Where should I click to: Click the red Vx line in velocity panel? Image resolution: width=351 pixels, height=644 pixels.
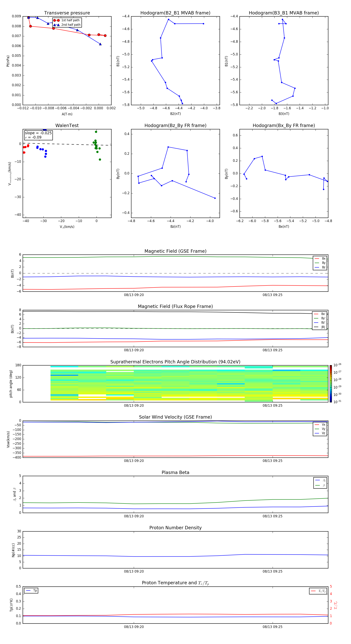pos(175,456)
